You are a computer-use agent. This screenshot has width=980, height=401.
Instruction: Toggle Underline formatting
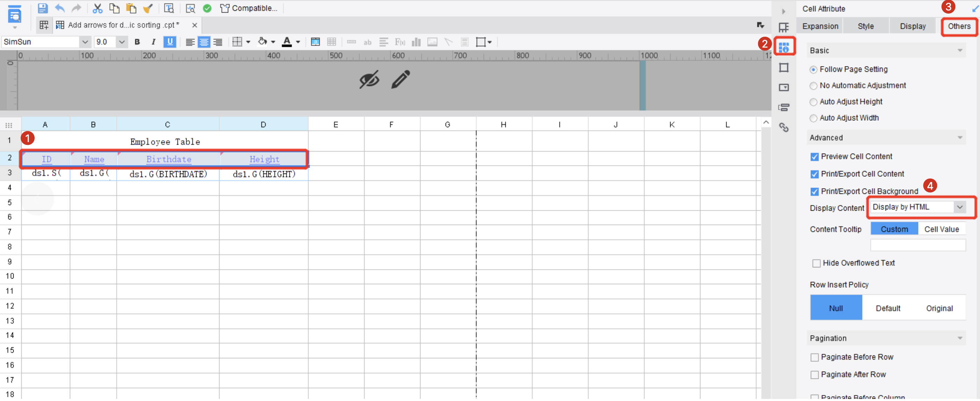point(170,42)
